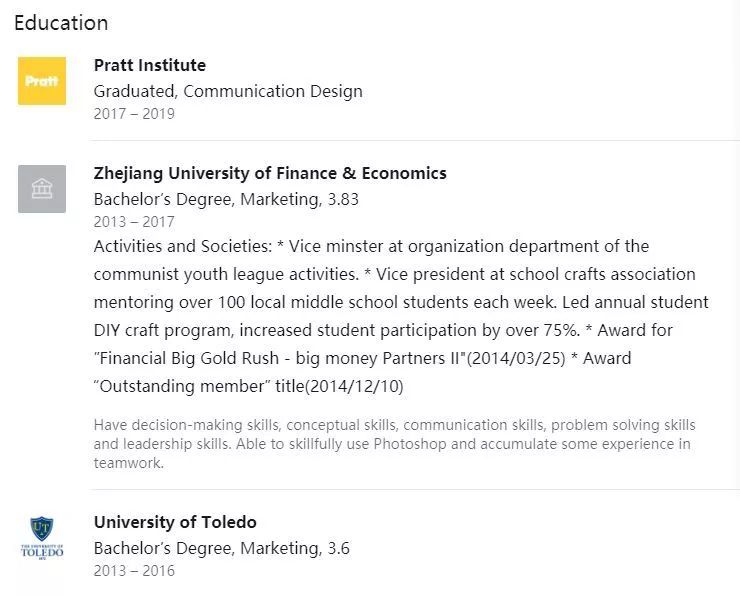740x596 pixels.
Task: Click the 2013 – 2017 date range
Action: pos(134,222)
